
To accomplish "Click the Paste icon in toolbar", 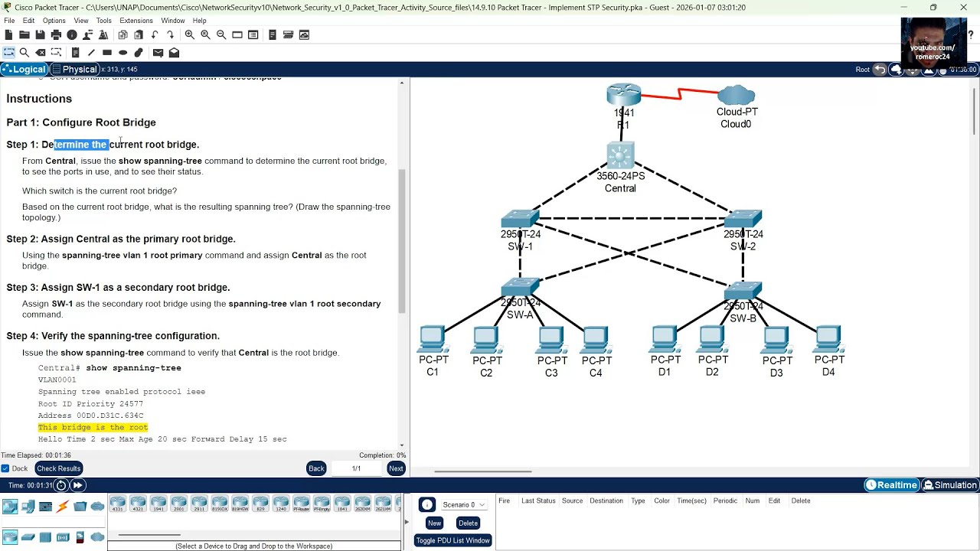I will point(139,34).
